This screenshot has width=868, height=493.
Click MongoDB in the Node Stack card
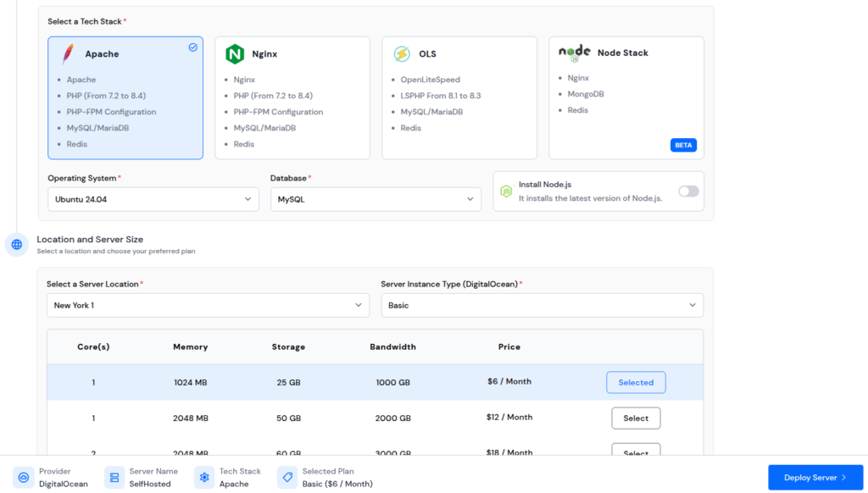(586, 94)
